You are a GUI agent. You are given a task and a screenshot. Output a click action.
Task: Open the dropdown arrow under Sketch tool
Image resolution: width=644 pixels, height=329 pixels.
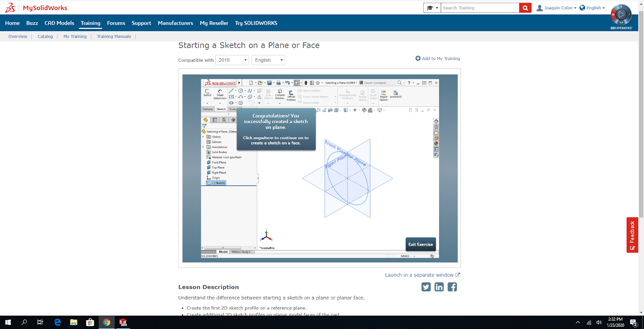click(x=207, y=103)
